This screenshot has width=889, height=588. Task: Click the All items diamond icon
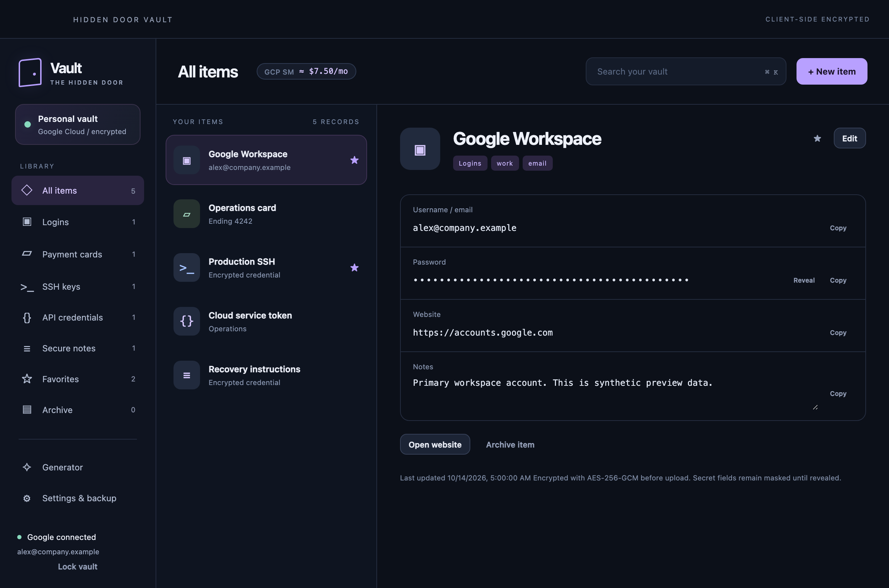(27, 190)
